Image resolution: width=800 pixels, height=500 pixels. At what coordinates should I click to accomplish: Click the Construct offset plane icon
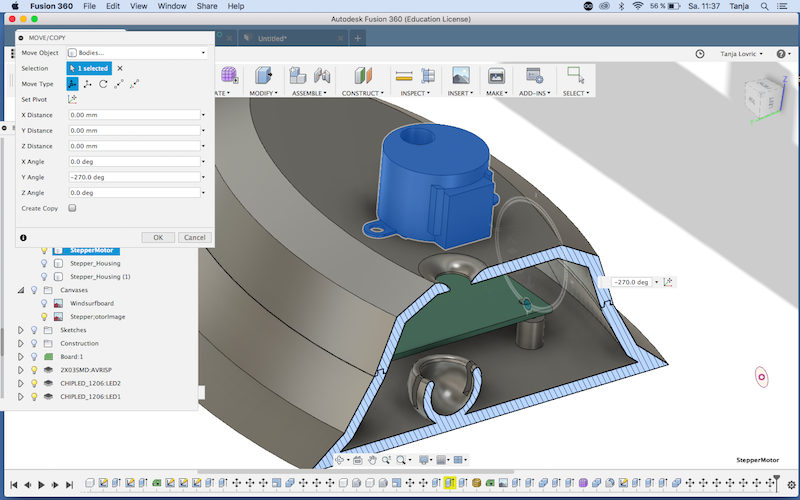pos(363,76)
